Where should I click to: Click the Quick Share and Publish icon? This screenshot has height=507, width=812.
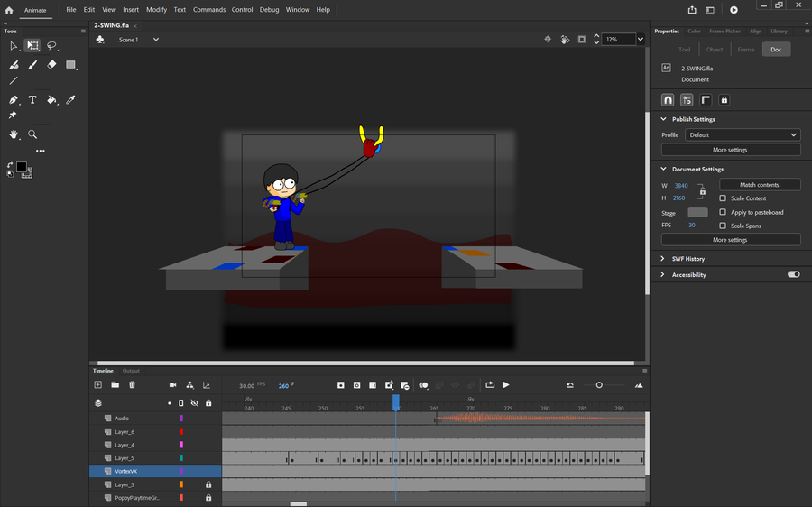[x=692, y=10]
